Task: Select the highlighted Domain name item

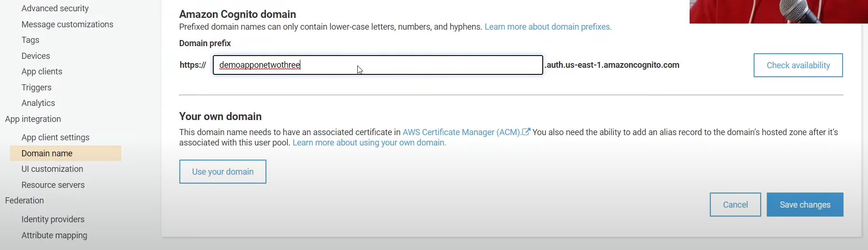Action: (x=65, y=153)
